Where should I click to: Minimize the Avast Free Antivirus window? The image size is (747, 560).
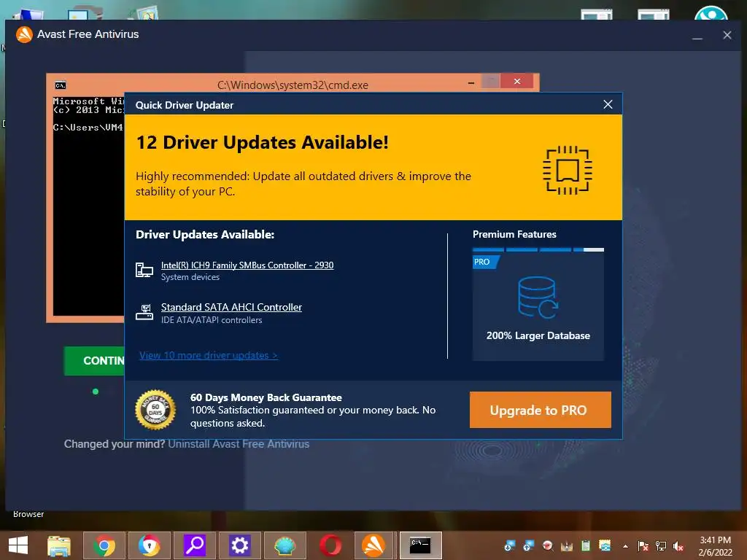pos(697,36)
